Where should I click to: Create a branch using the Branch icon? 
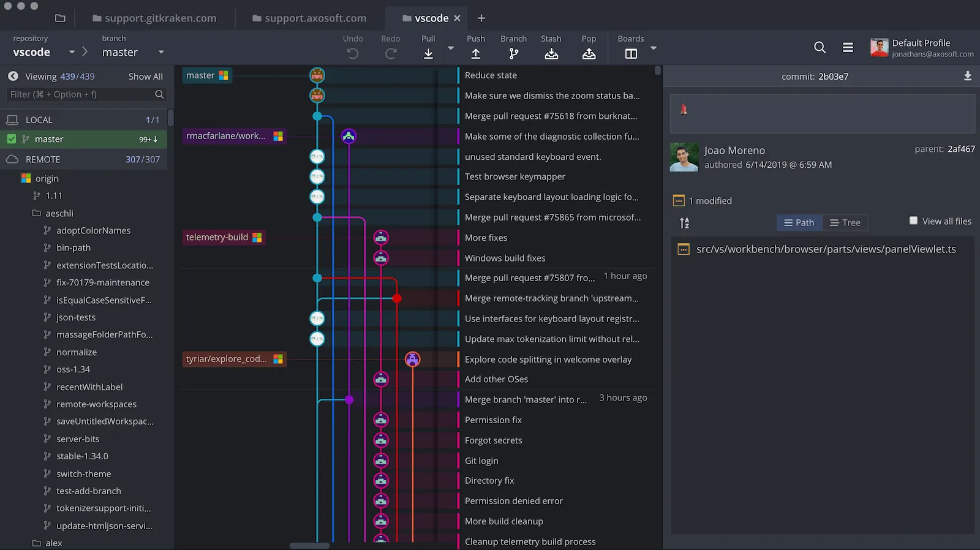click(513, 54)
